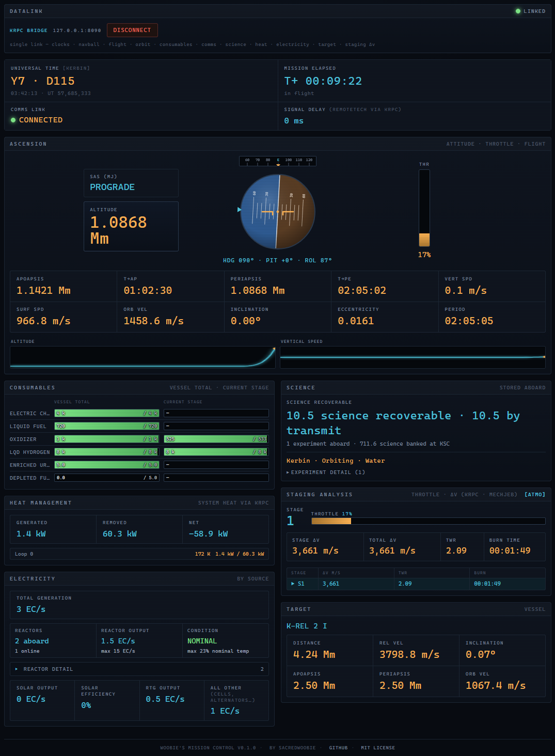Toggle the ATMO staging mode
Image resolution: width=555 pixels, height=756 pixels.
pos(535,494)
